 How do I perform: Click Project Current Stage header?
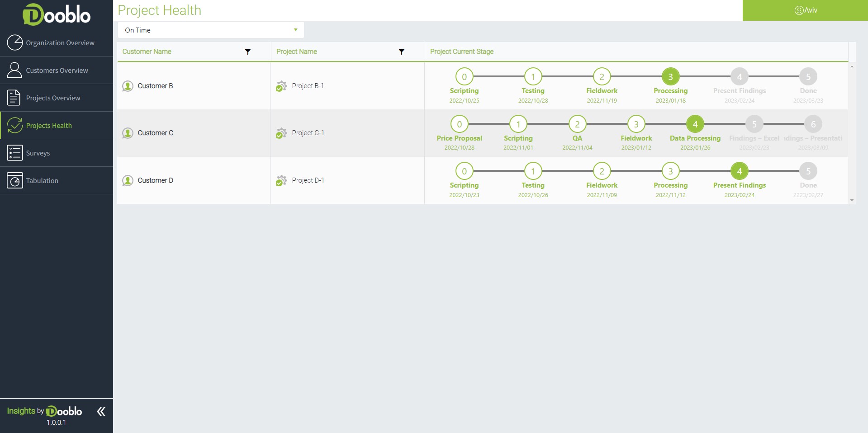(x=461, y=52)
